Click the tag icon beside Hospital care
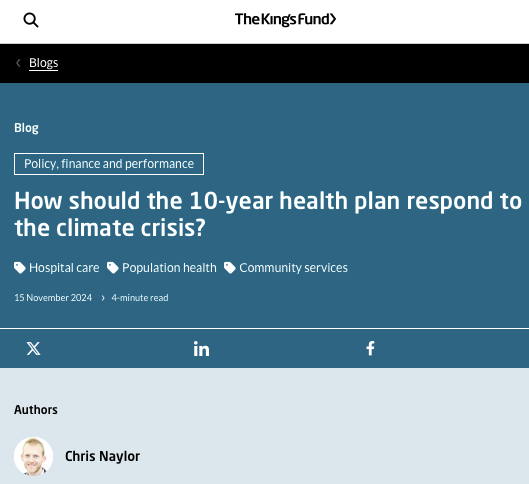This screenshot has width=529, height=484. [20, 268]
